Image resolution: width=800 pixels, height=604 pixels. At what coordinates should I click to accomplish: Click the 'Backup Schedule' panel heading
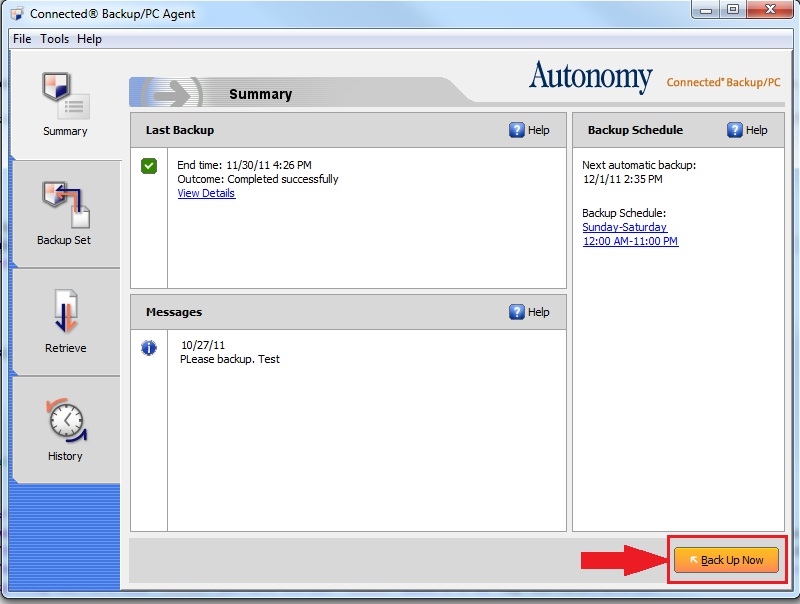coord(635,130)
